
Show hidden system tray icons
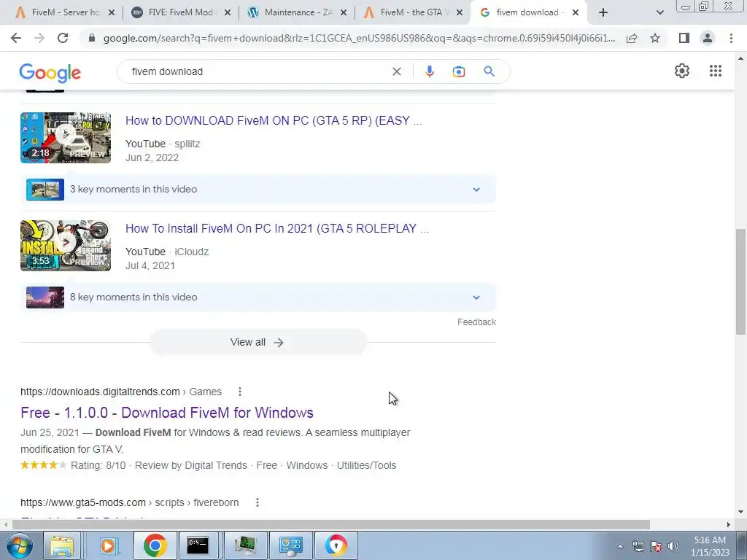(x=620, y=546)
